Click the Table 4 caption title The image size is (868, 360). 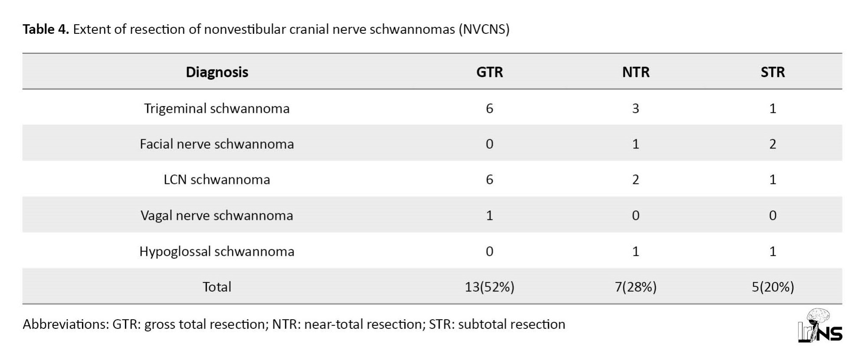tap(266, 29)
